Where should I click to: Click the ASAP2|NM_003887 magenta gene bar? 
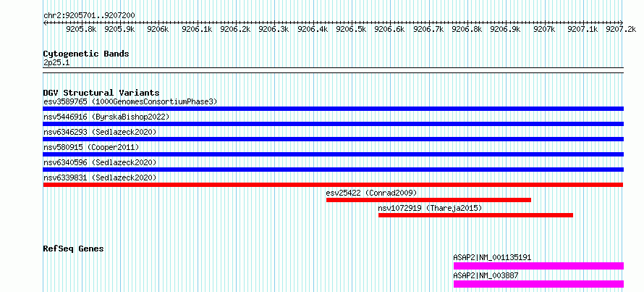coord(538,284)
